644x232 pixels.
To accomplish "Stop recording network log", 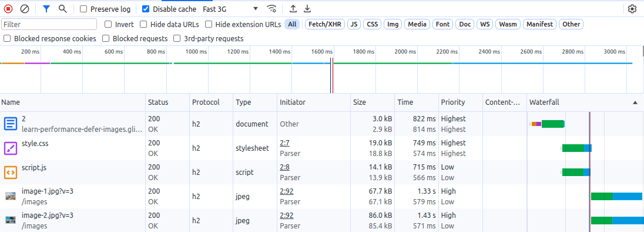I will click(8, 9).
